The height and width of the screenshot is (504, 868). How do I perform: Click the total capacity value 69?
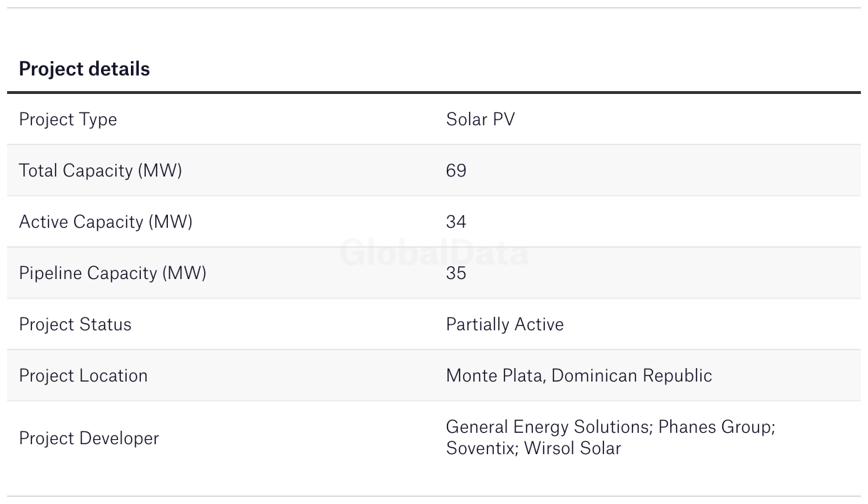(456, 171)
